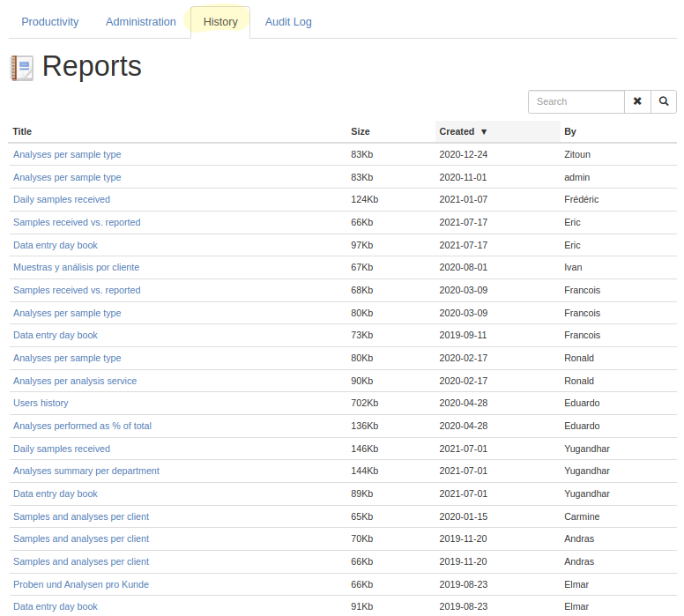Open the Administration tab

pos(141,22)
